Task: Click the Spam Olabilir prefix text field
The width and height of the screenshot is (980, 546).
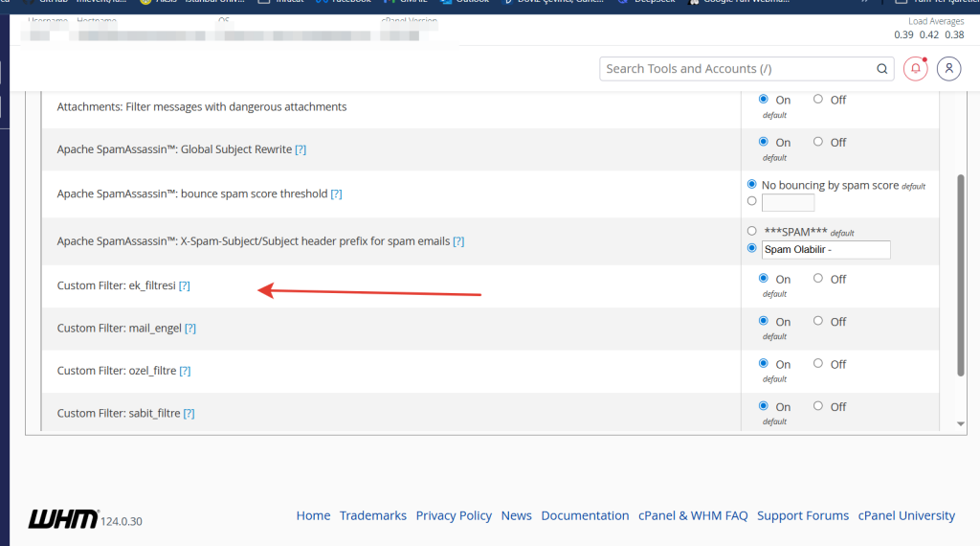Action: pyautogui.click(x=826, y=250)
